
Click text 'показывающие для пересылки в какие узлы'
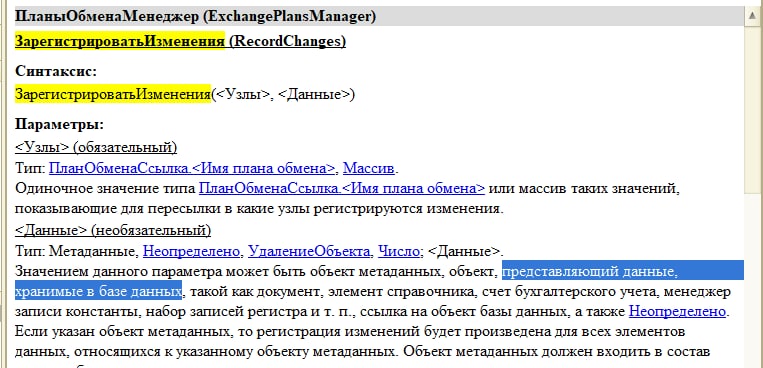pos(162,209)
